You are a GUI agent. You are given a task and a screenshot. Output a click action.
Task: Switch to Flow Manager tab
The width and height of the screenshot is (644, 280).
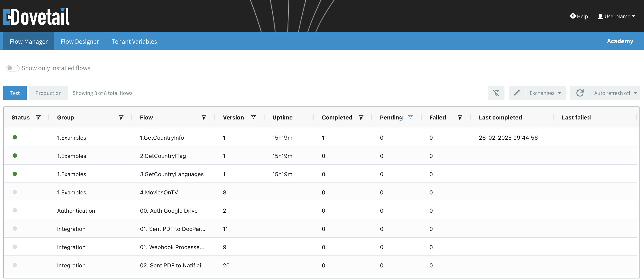coord(29,41)
